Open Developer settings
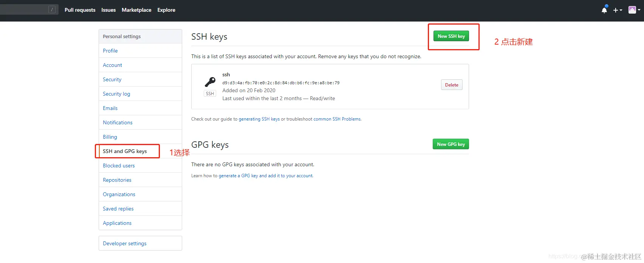644x263 pixels. pyautogui.click(x=140, y=243)
